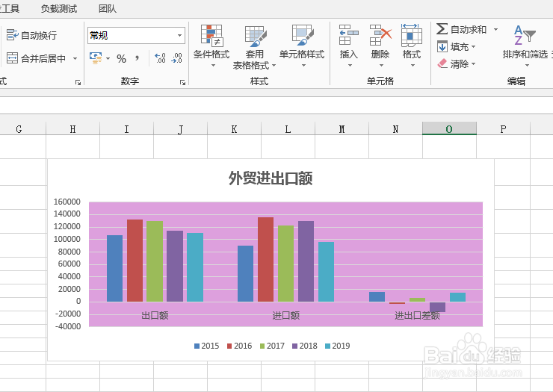This screenshot has width=553, height=392.
Task: Click the Format cells (格式) icon
Action: pyautogui.click(x=412, y=35)
